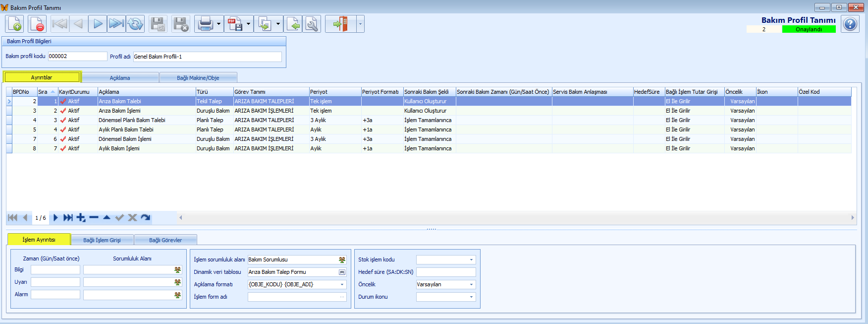868x324 pixels.
Task: Click the grid horizontal scrollbar right arrow
Action: click(x=852, y=218)
